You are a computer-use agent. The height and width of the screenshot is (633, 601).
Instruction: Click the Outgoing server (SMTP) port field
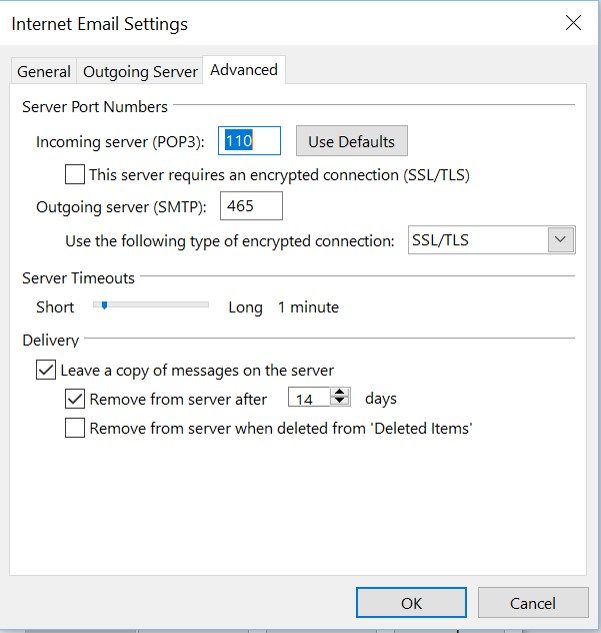point(251,206)
